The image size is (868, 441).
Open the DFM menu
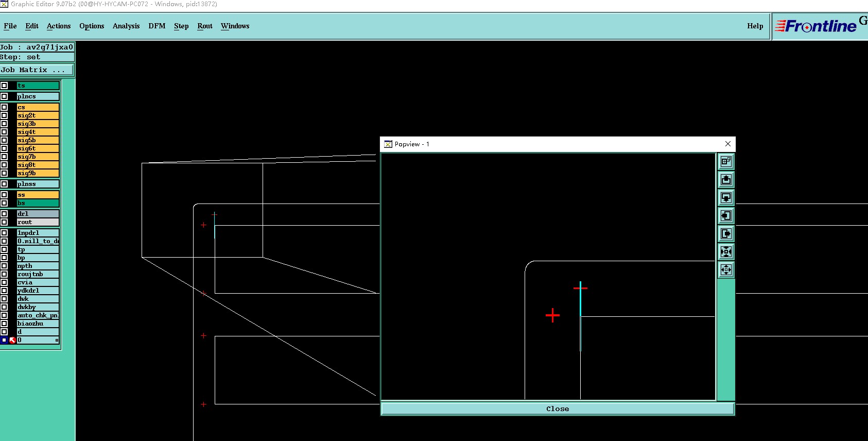pyautogui.click(x=157, y=26)
